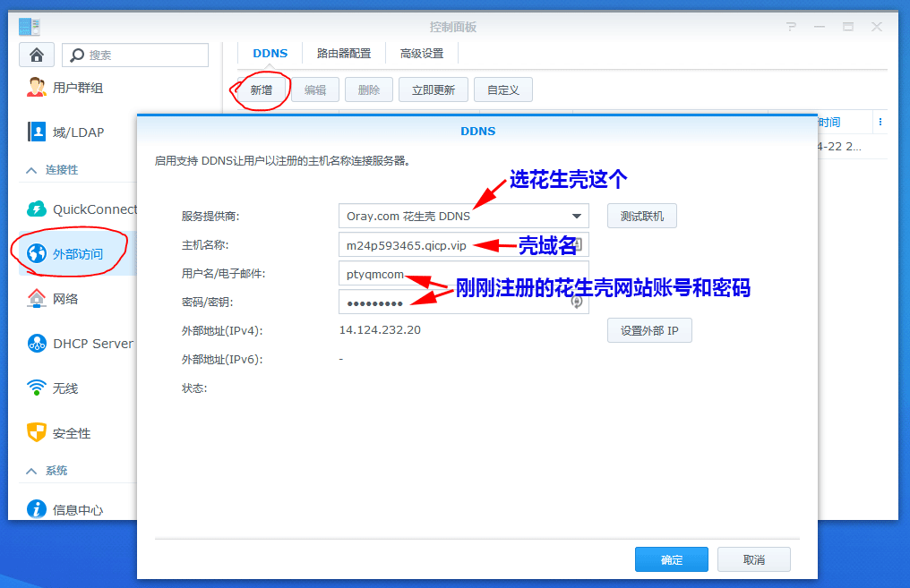This screenshot has height=588, width=910.
Task: Open column options three-dot menu
Action: click(x=880, y=122)
